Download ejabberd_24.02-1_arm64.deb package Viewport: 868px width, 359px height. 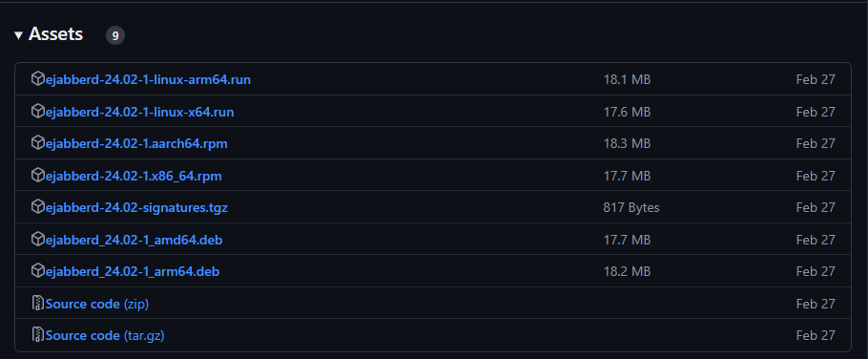tap(133, 271)
